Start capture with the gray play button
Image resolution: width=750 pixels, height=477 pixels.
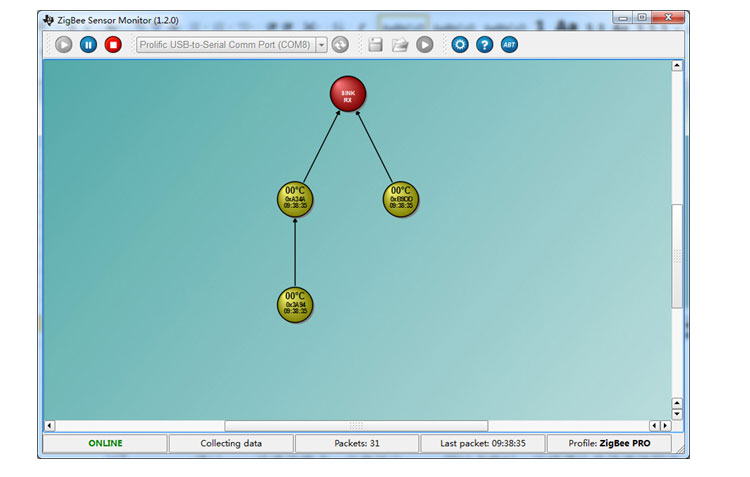(63, 45)
